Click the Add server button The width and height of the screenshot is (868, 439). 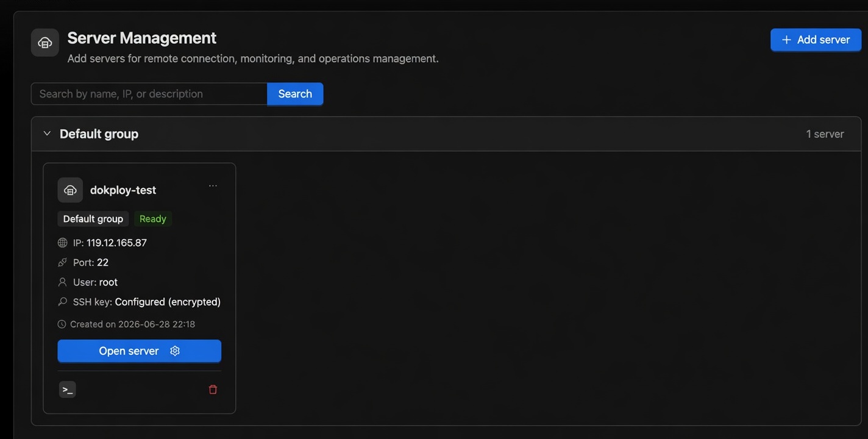[x=816, y=40]
